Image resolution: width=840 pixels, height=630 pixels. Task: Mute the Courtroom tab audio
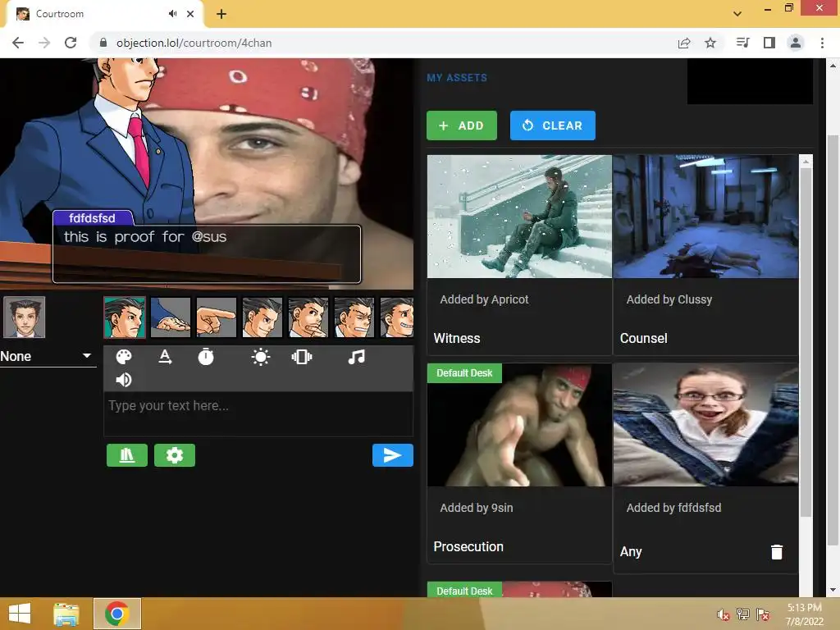click(172, 14)
